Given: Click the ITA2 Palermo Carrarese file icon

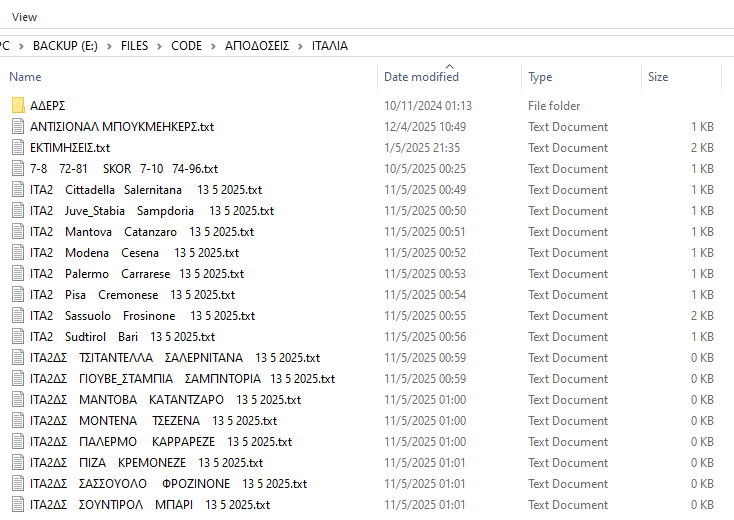Looking at the screenshot, I should [18, 274].
